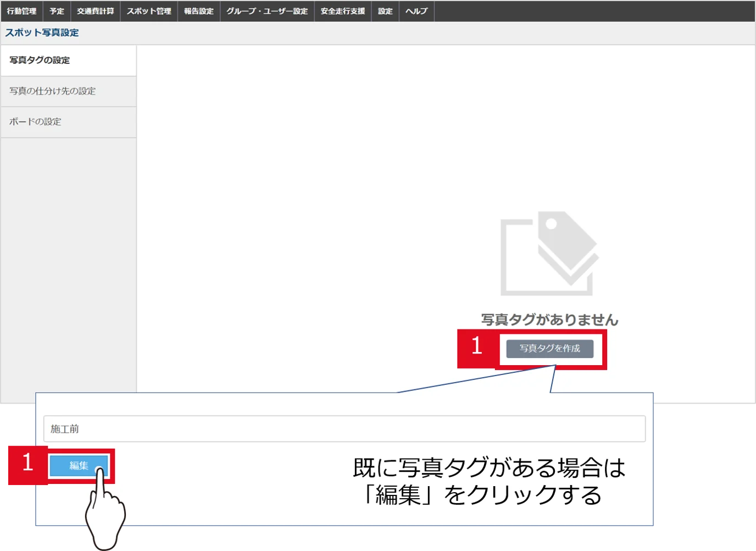Open the 行動管理 menu
Image resolution: width=756 pixels, height=551 pixels.
[x=21, y=11]
